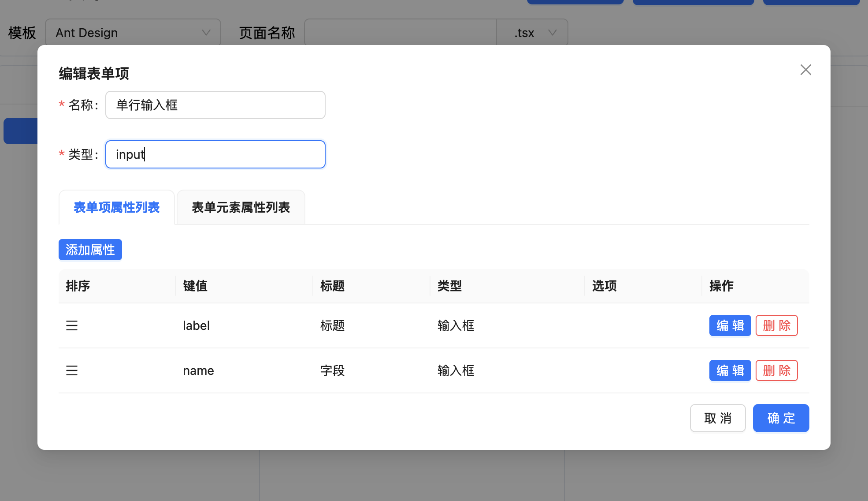Edit the label row attribute
The width and height of the screenshot is (868, 501).
(x=730, y=325)
